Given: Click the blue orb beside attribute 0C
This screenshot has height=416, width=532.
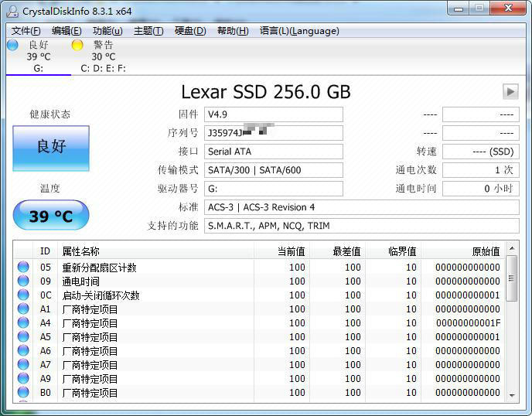Looking at the screenshot, I should 23,295.
